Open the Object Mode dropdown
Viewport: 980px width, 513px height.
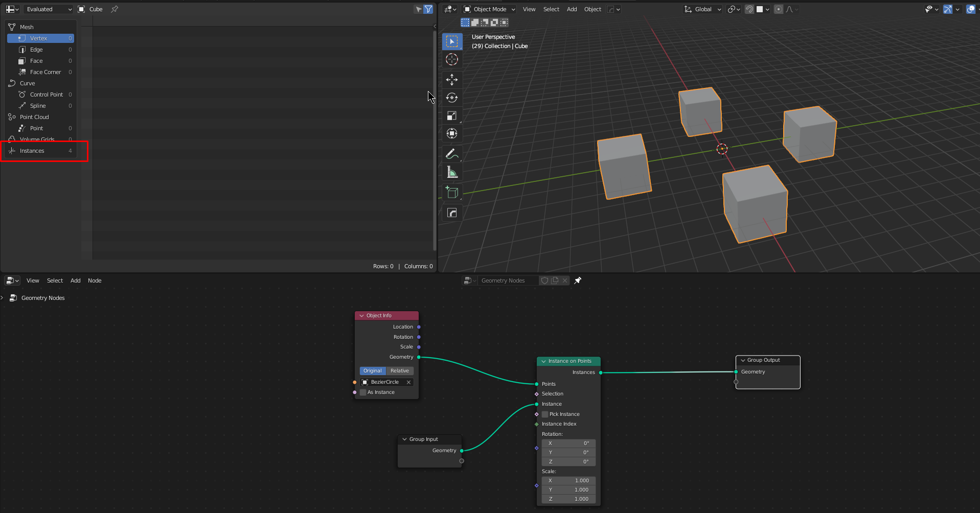pyautogui.click(x=489, y=9)
